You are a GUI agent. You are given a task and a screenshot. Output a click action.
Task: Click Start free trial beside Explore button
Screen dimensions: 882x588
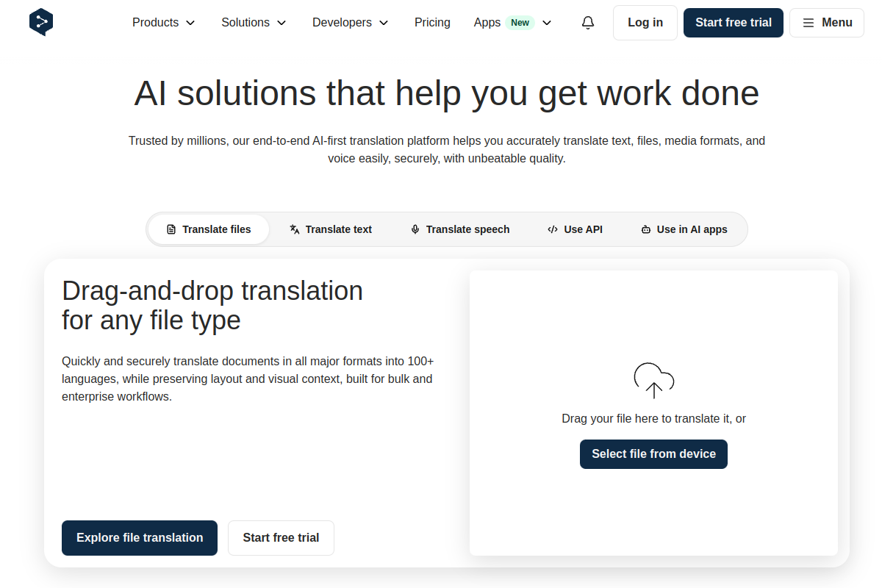[x=281, y=538]
